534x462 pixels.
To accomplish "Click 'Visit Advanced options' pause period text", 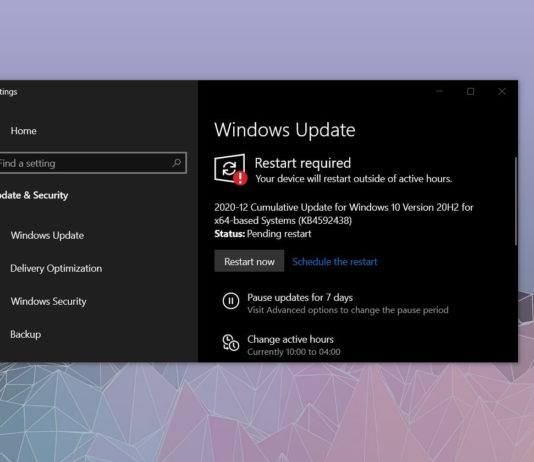I will [x=348, y=310].
